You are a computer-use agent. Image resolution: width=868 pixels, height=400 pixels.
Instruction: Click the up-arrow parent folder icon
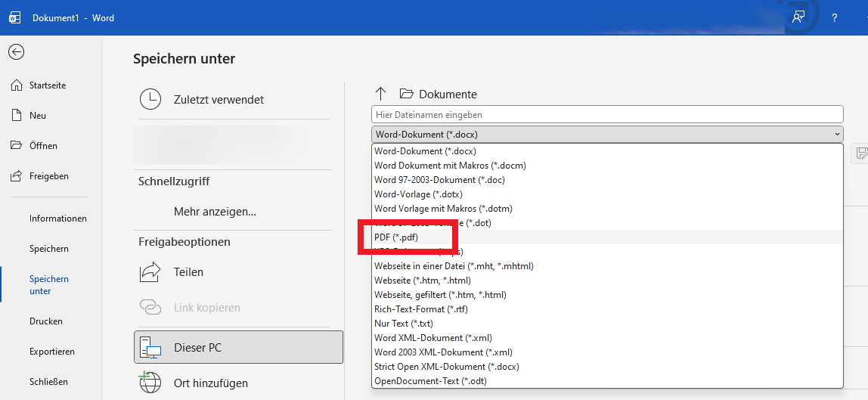(380, 94)
